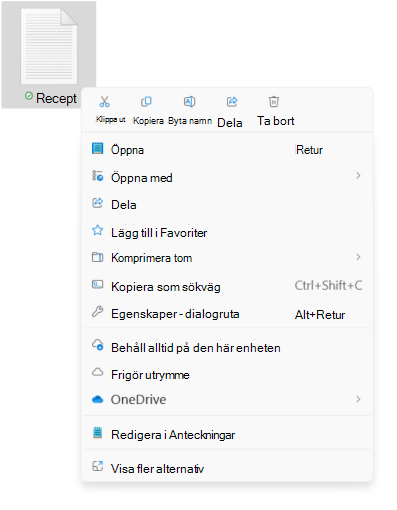The height and width of the screenshot is (510, 397).
Task: Click the wrench icon for Egenskaper
Action: click(x=97, y=312)
